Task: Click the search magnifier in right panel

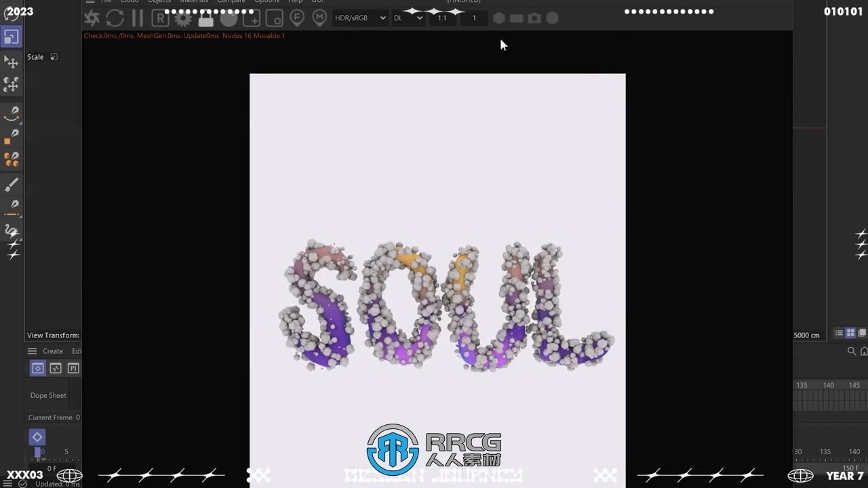Action: [852, 351]
